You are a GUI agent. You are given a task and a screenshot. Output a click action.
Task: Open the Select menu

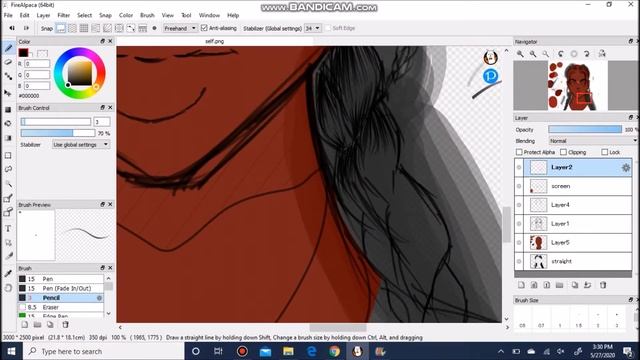pos(84,15)
